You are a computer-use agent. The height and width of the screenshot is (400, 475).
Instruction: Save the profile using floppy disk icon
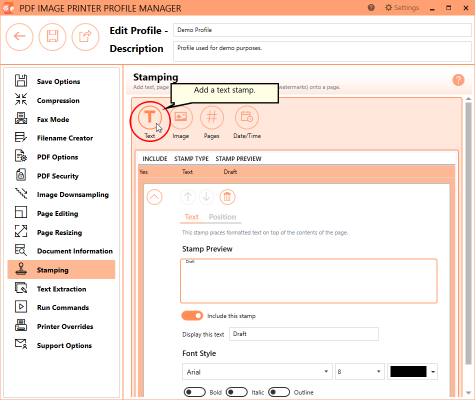52,36
